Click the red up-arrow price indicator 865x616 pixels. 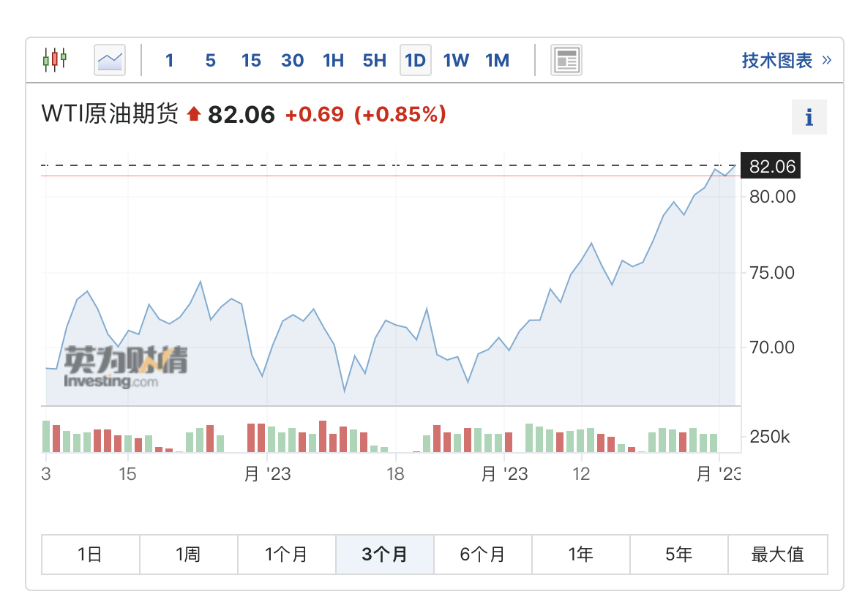coord(194,114)
